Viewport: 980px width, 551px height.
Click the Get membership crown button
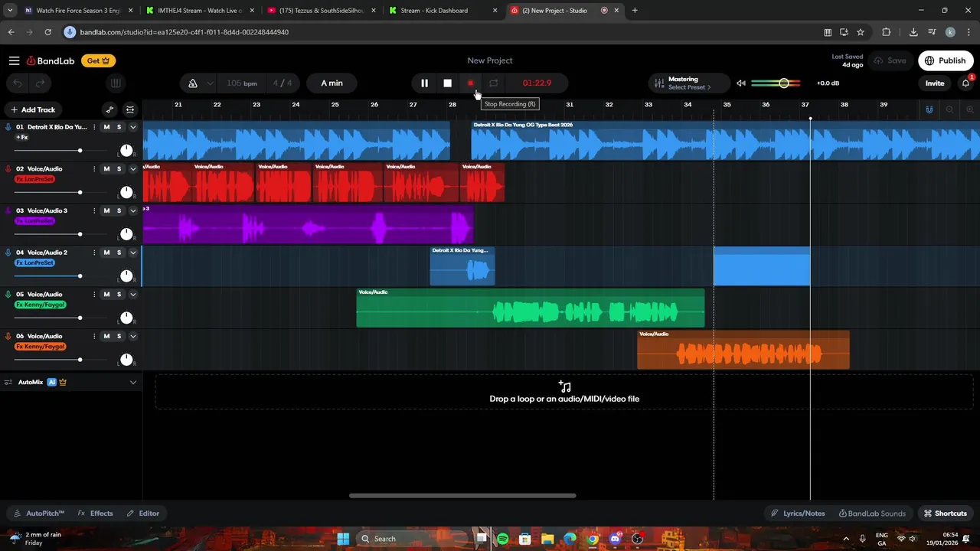[97, 60]
